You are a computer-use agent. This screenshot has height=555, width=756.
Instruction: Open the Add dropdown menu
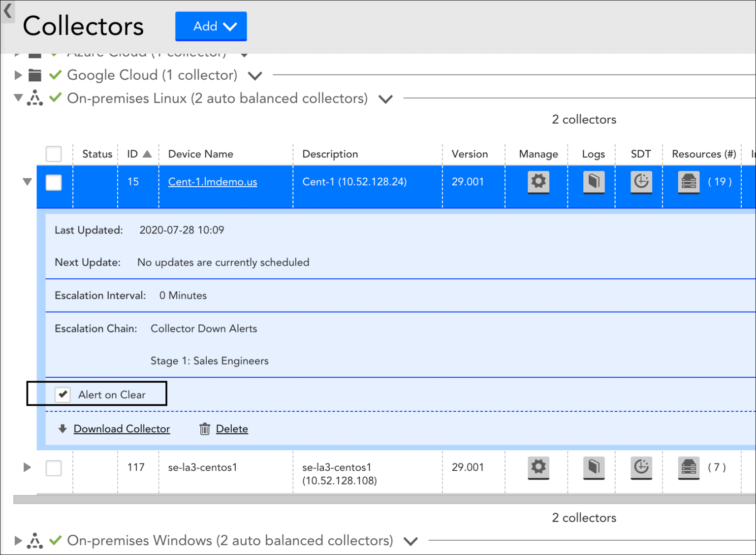211,26
